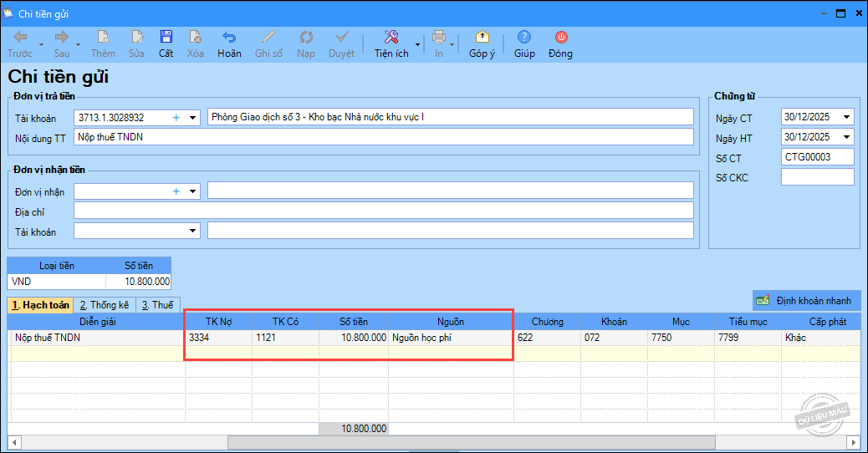Expand the Ngày HT date dropdown
This screenshot has width=868, height=453.
point(847,137)
